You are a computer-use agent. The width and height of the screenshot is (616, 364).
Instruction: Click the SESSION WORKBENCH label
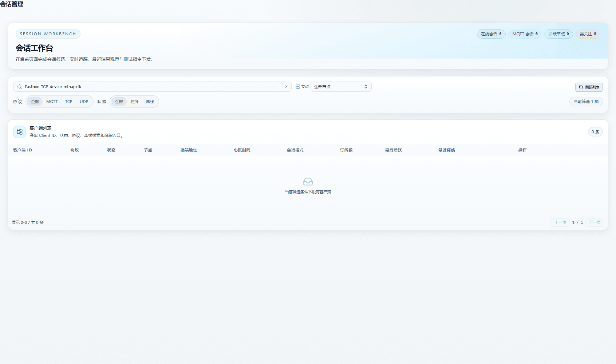click(48, 34)
